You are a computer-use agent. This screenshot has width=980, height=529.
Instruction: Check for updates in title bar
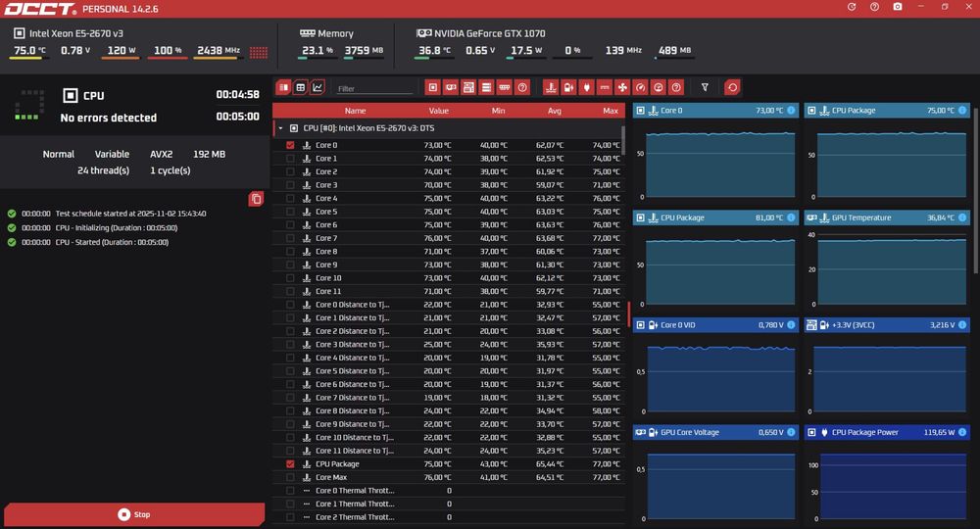[x=852, y=7]
